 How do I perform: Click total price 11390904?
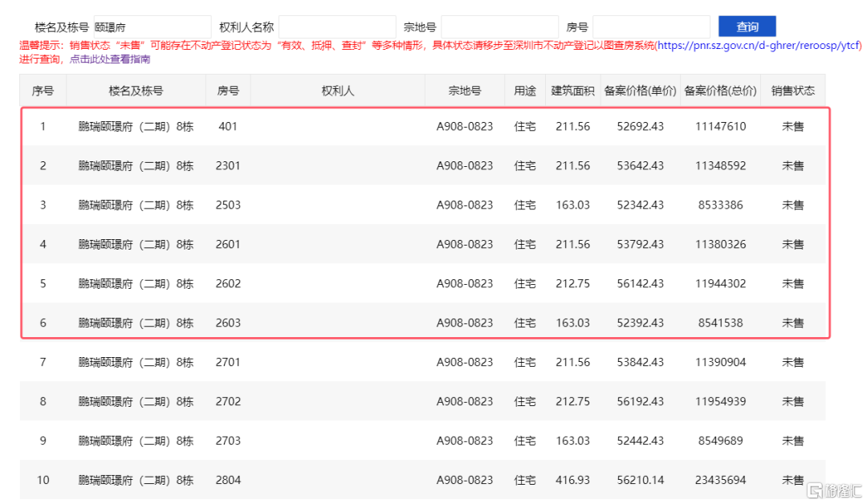[x=720, y=362]
